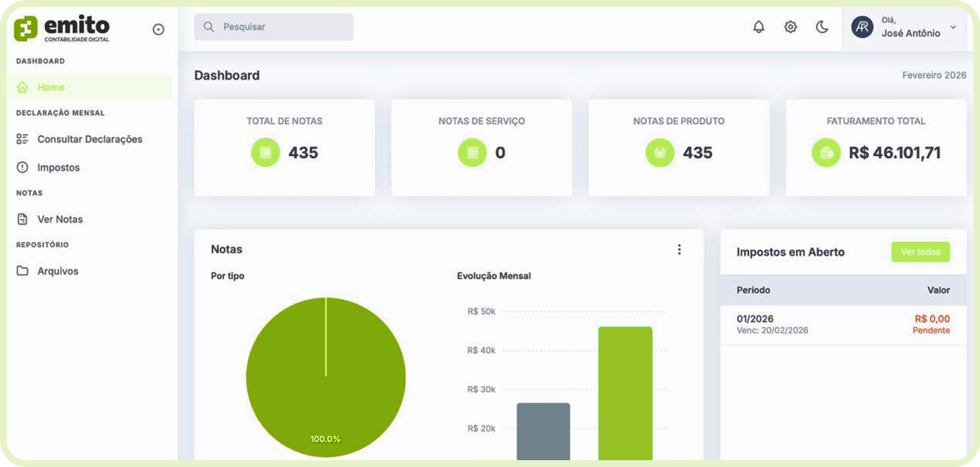980x467 pixels.
Task: Click the emito logo in sidebar
Action: coord(61,29)
